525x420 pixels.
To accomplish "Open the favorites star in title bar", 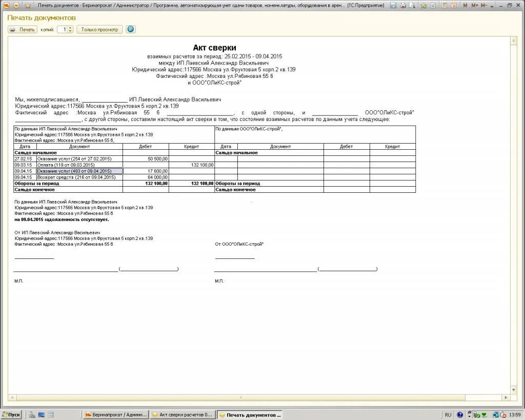I will (x=28, y=5).
